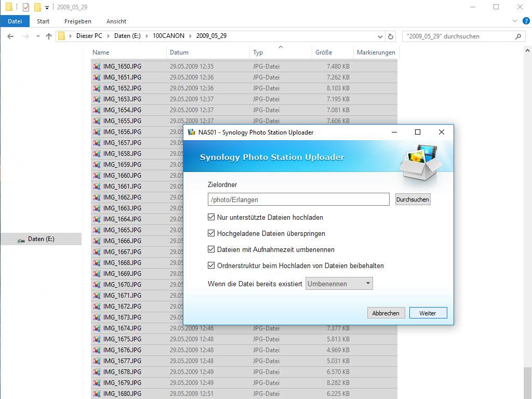The image size is (532, 399).
Task: Switch to the Start ribbon tab
Action: [43, 21]
